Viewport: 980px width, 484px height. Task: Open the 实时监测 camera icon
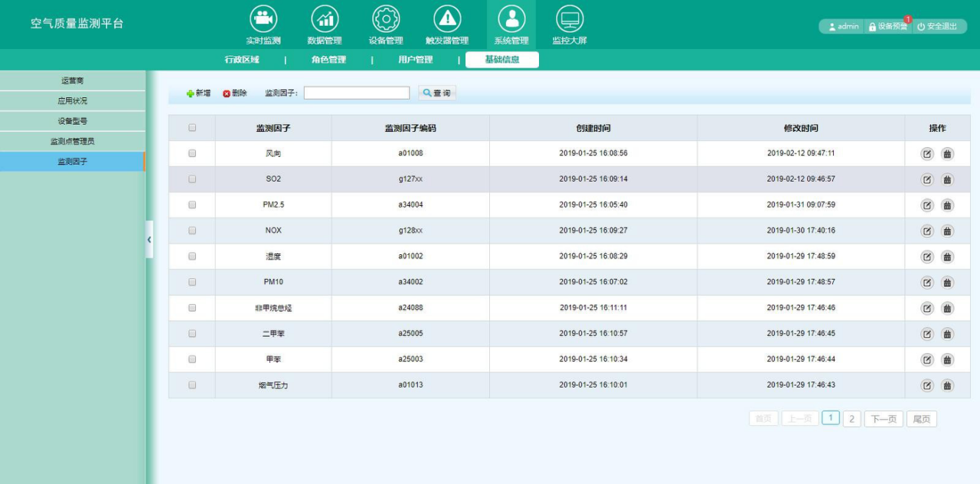point(263,17)
